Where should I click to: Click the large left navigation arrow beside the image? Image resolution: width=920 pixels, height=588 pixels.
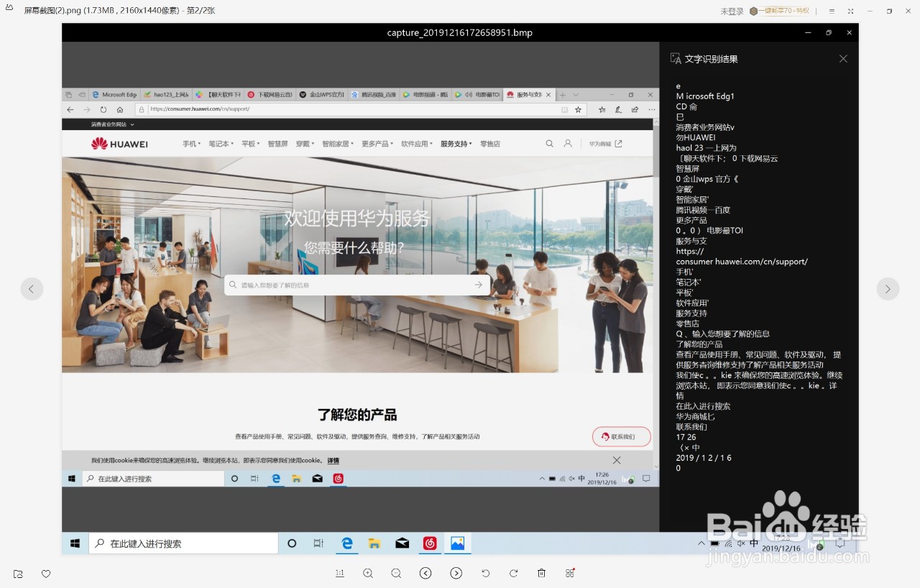coord(31,289)
